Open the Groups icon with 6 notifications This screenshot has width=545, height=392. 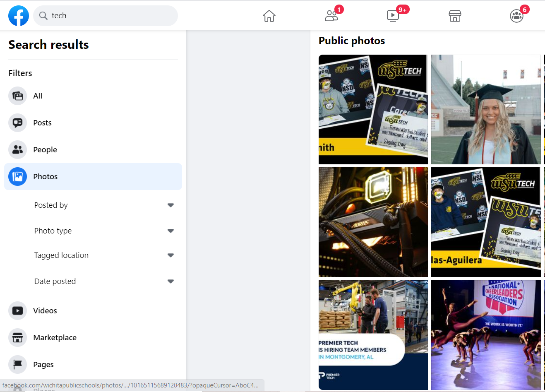click(x=516, y=16)
